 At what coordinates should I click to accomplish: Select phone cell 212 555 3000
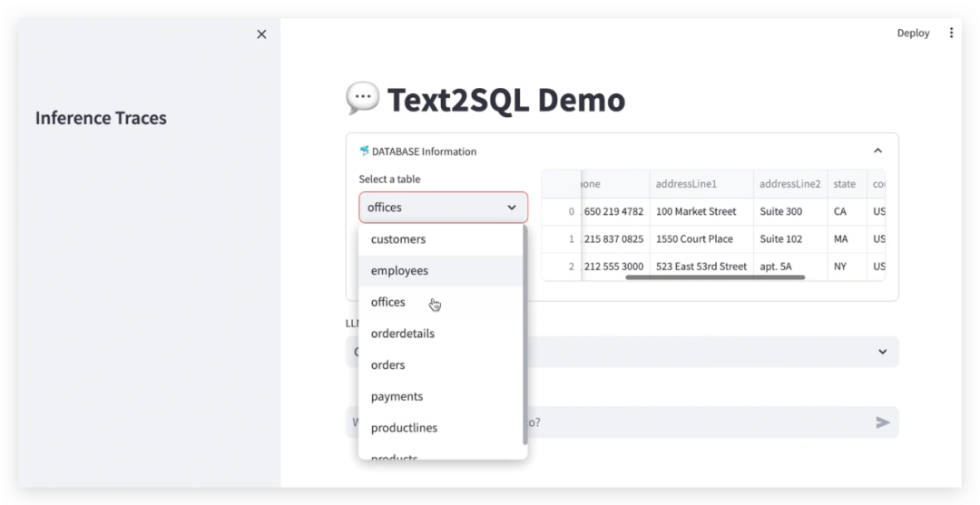(615, 267)
